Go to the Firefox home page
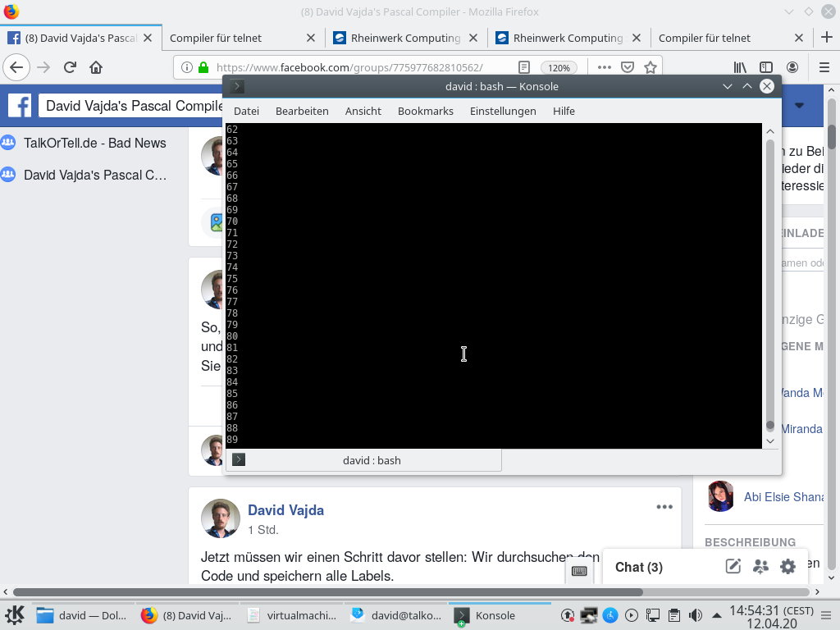The width and height of the screenshot is (840, 630). coord(96,67)
